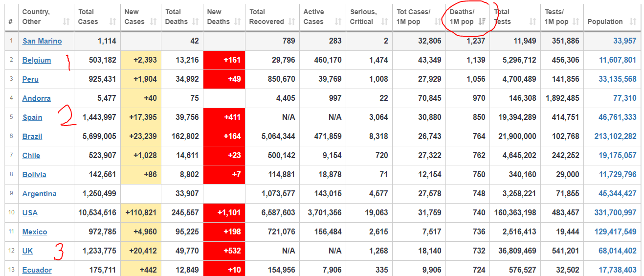Click the # rank column header
This screenshot has width=644, height=276.
coord(10,22)
